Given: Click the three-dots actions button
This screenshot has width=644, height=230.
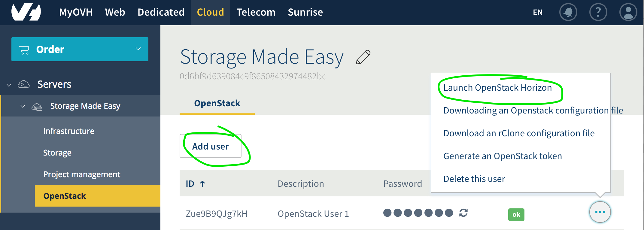Looking at the screenshot, I should [x=600, y=212].
